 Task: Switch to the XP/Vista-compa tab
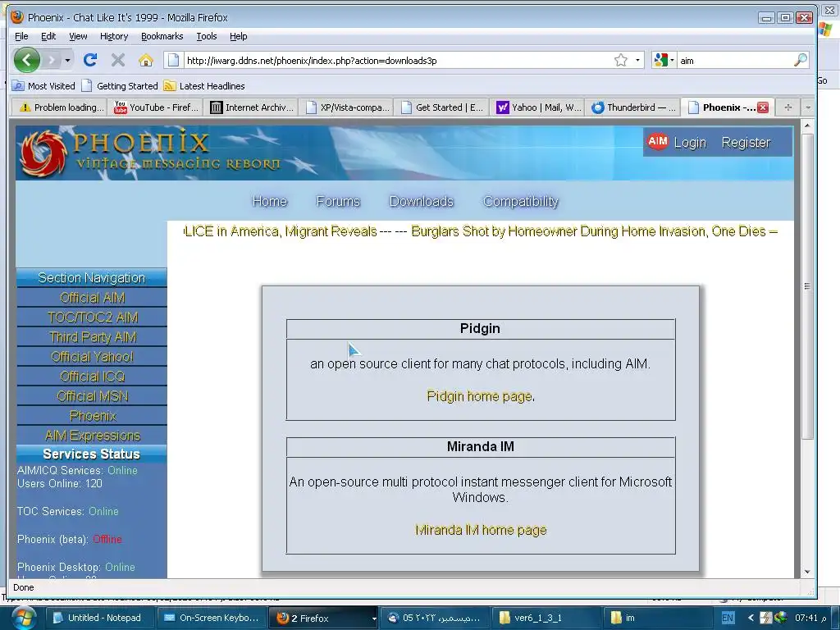point(347,107)
